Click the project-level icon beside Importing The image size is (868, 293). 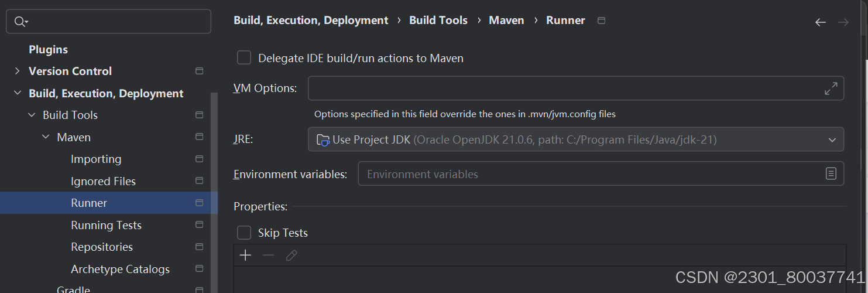click(199, 159)
